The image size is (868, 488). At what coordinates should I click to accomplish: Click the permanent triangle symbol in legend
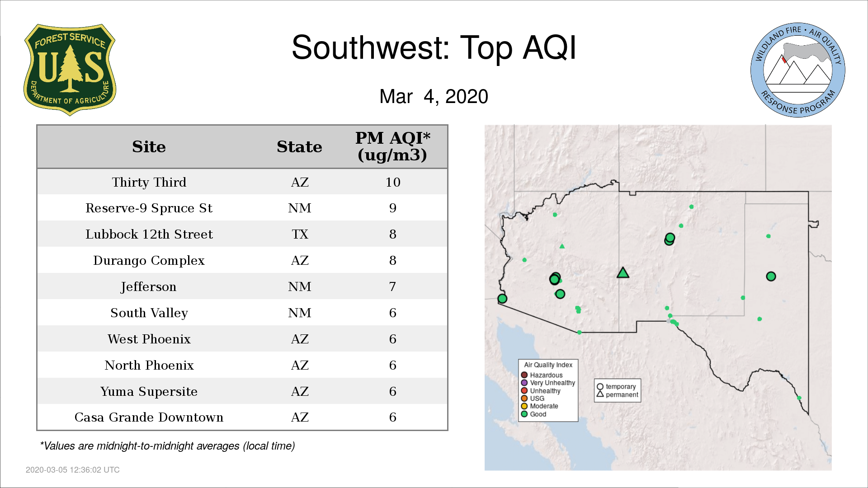pos(600,394)
